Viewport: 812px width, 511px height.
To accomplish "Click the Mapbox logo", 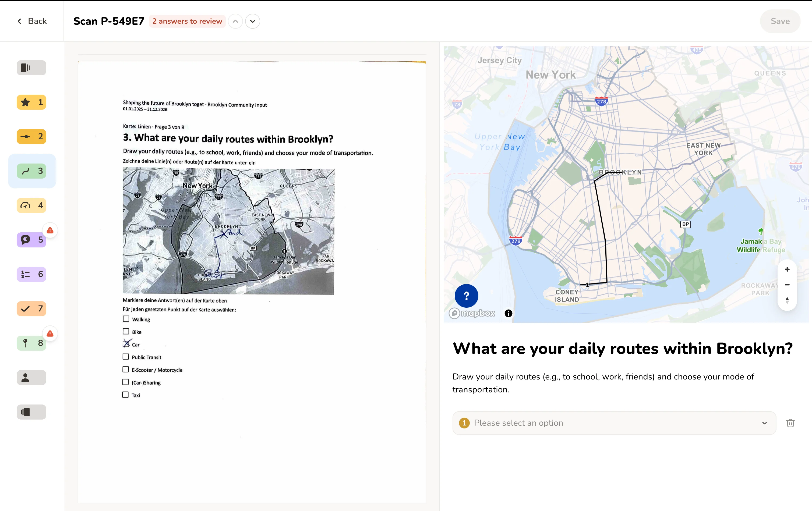I will [x=472, y=313].
